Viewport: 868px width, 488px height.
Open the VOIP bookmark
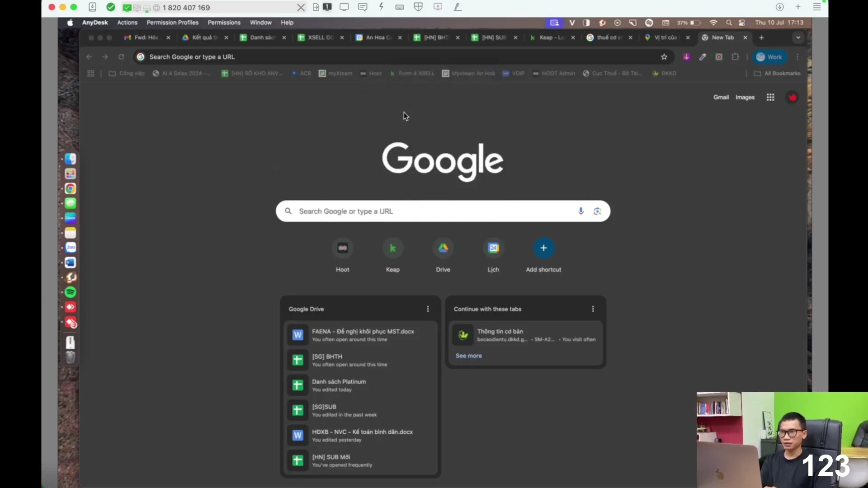[514, 73]
